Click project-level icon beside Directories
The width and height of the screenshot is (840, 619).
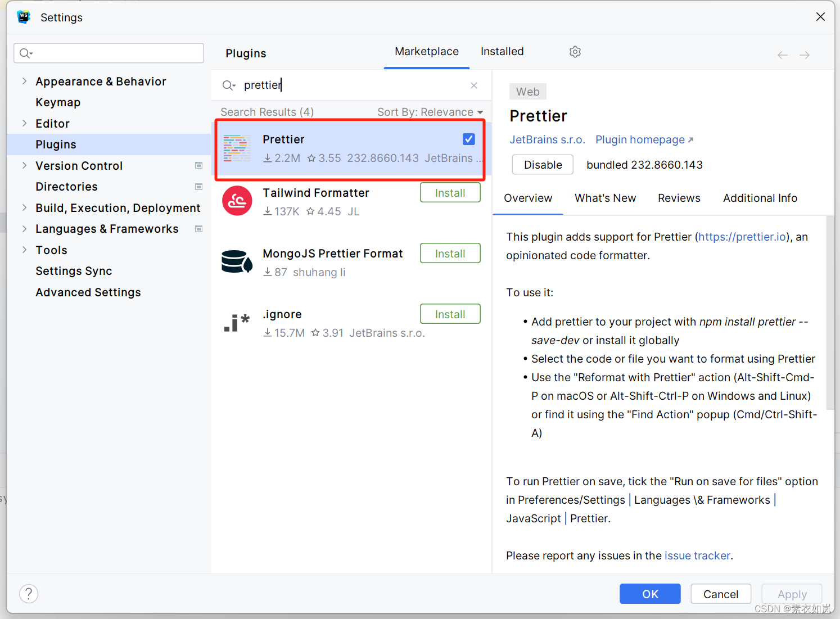coord(198,187)
